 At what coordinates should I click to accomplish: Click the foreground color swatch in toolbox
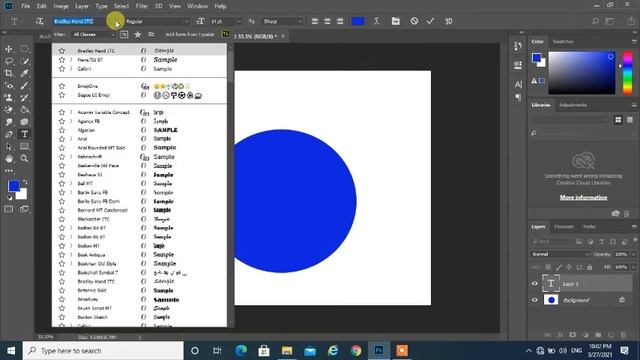coord(14,186)
